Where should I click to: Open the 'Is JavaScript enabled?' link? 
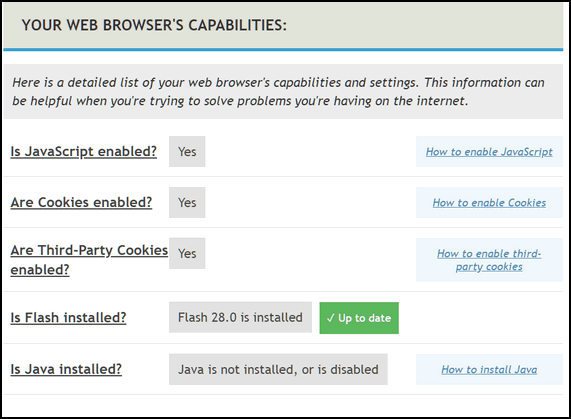83,151
